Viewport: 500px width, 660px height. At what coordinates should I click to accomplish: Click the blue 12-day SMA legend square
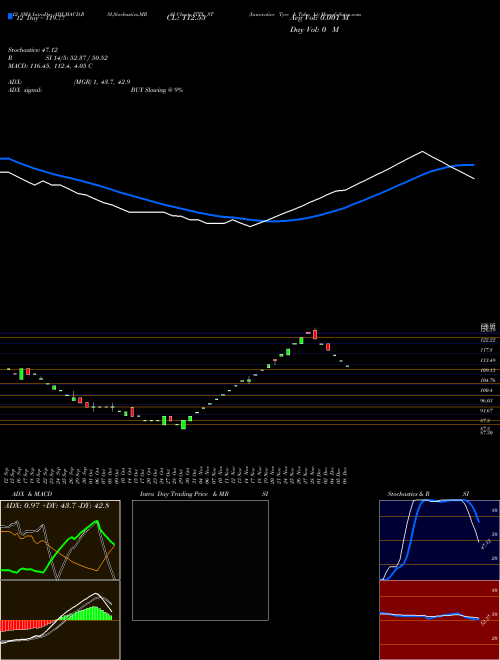(10, 16)
